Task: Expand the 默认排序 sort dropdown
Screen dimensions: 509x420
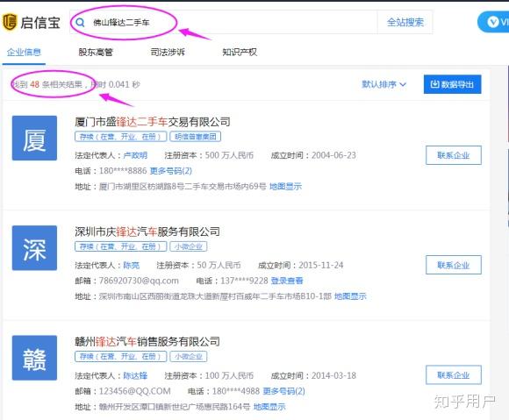Action: point(384,84)
